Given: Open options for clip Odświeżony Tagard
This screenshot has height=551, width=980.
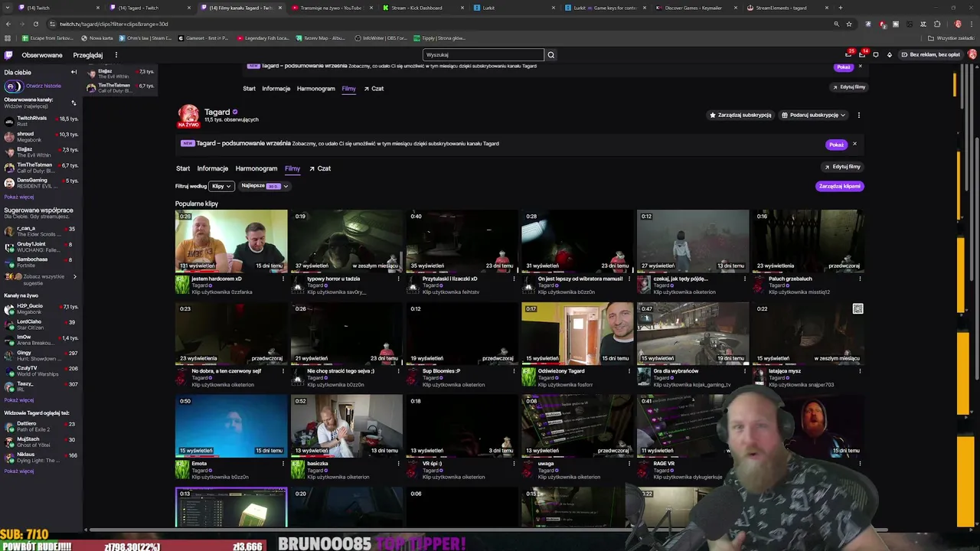Looking at the screenshot, I should coord(629,371).
